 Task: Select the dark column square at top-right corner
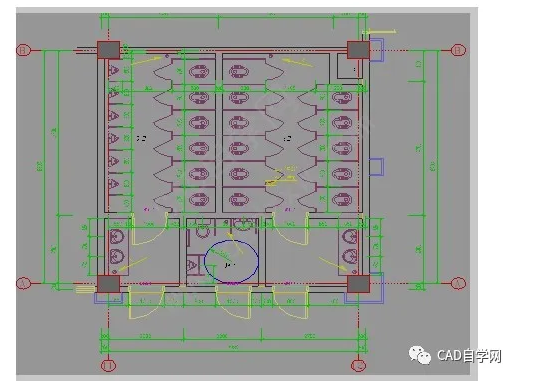tap(359, 50)
